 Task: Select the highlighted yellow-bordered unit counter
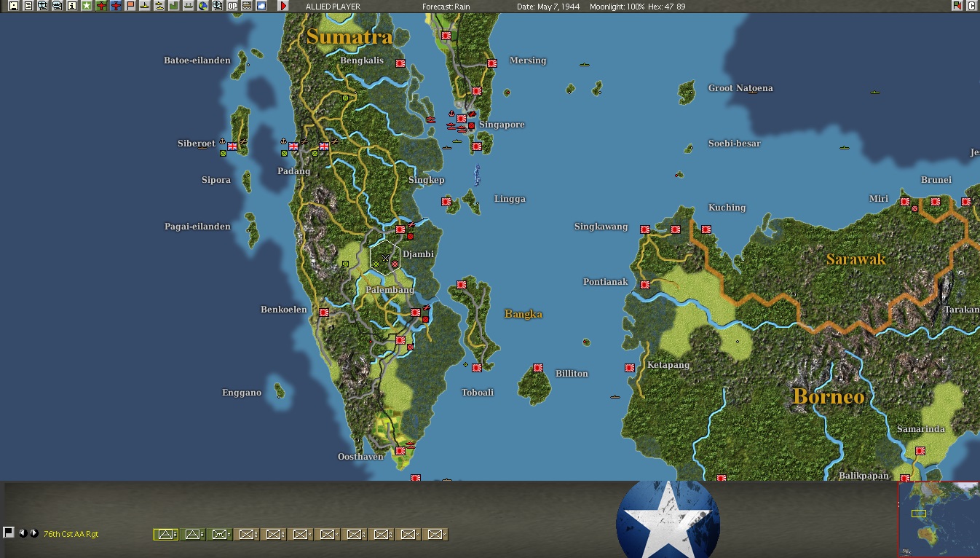click(166, 535)
